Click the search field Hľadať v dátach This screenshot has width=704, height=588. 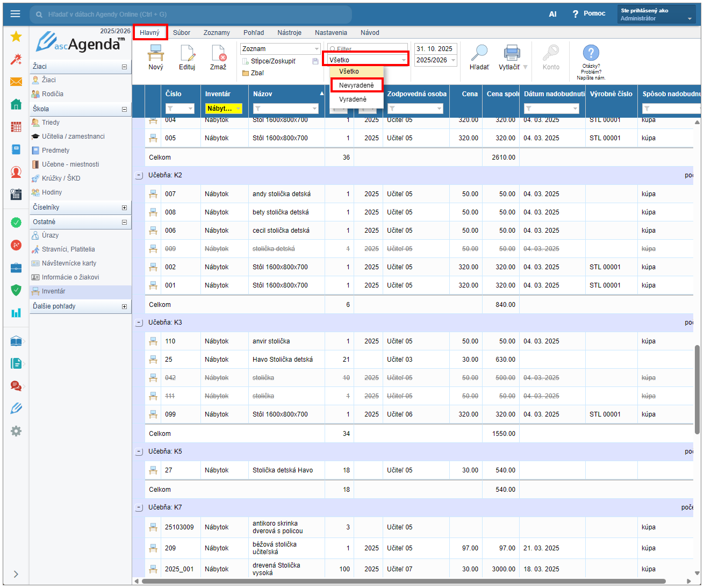point(191,15)
